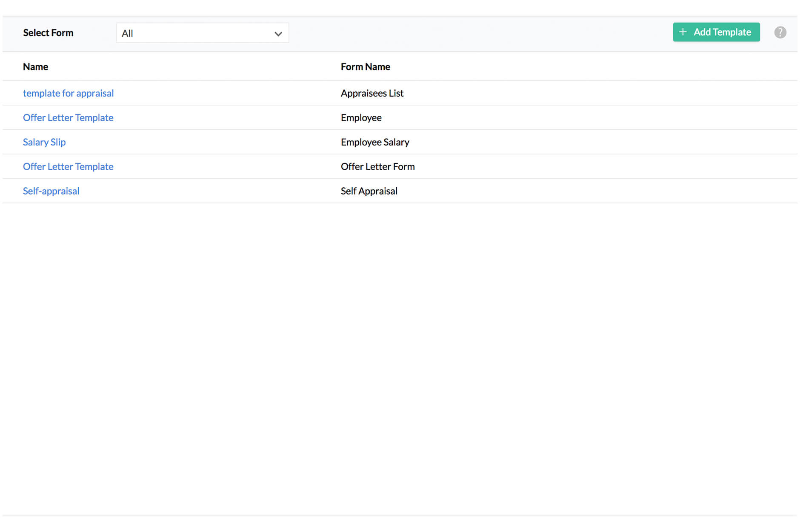The image size is (800, 532).
Task: Open the template for appraisal link
Action: (68, 93)
